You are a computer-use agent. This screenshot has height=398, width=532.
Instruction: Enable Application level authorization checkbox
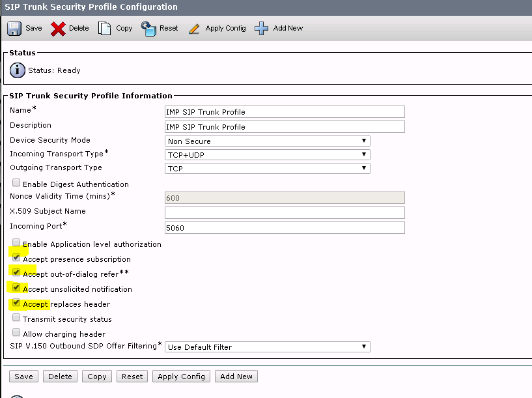16,242
